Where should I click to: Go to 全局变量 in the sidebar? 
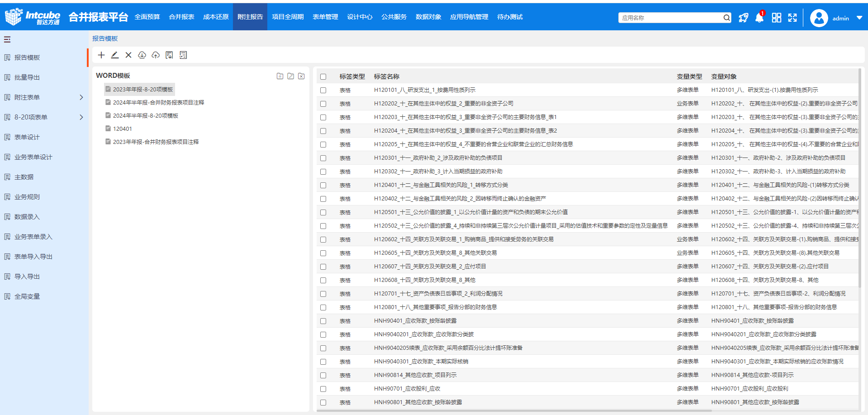27,296
